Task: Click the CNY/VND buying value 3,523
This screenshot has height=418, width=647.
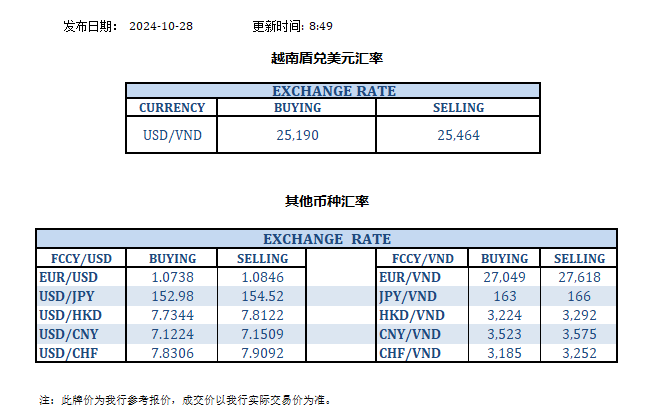Action: point(504,334)
